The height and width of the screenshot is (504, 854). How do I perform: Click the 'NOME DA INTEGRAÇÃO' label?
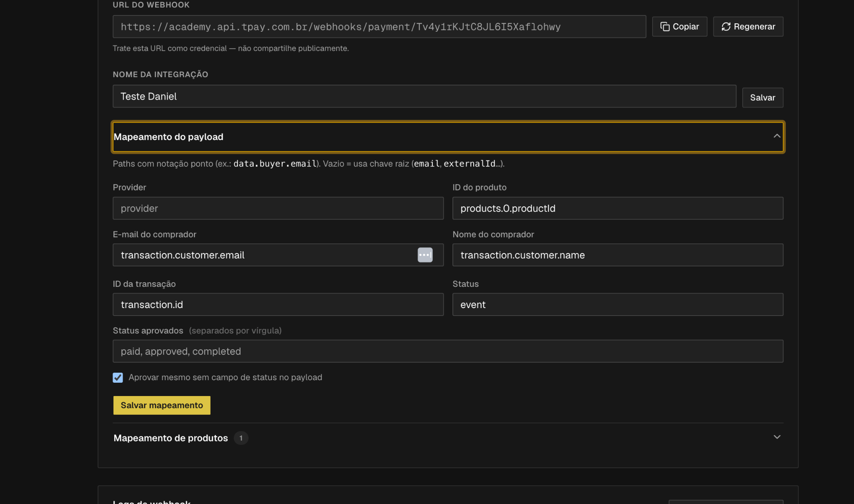coord(160,74)
